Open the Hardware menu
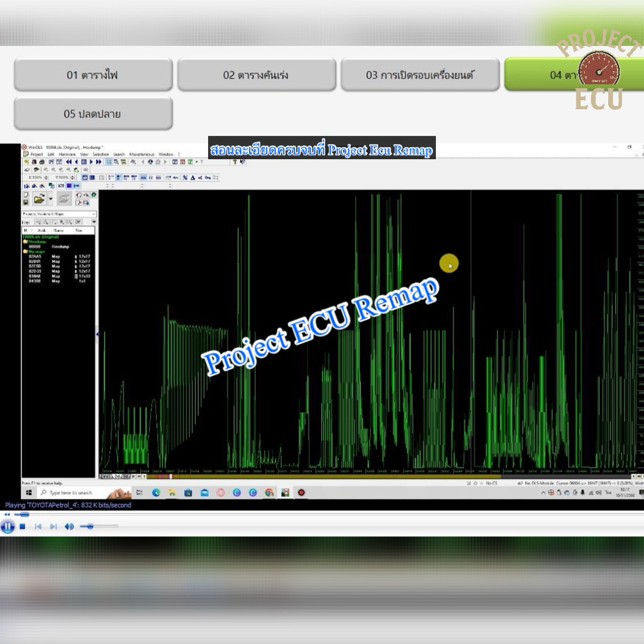 (67, 154)
